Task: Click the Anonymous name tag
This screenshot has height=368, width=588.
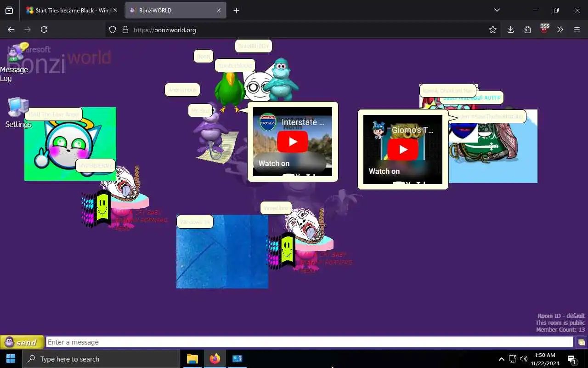Action: coord(182,90)
